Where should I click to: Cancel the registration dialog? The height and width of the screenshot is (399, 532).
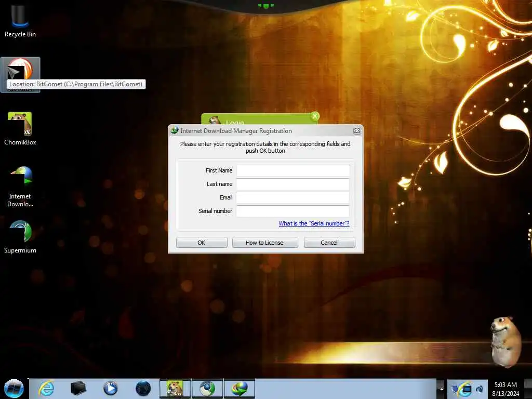(329, 243)
